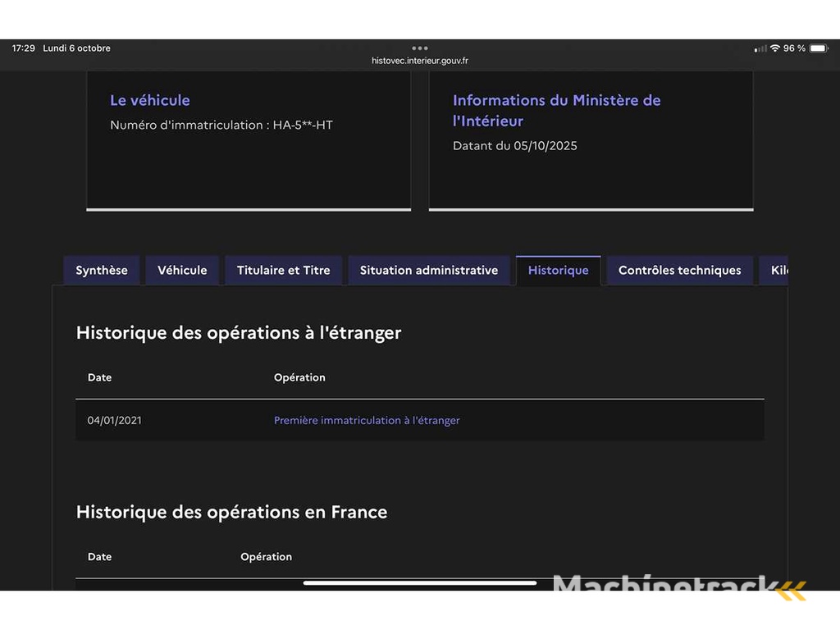Click the active Historique tab

558,271
